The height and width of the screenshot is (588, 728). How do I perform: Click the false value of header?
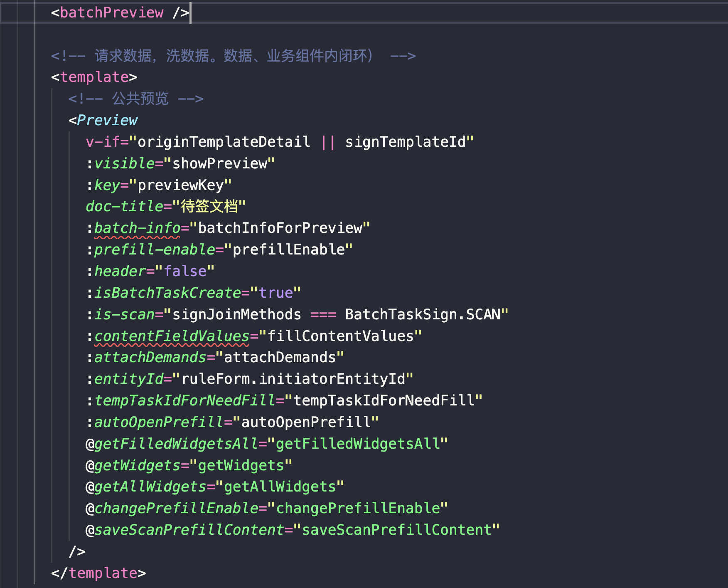pyautogui.click(x=185, y=271)
